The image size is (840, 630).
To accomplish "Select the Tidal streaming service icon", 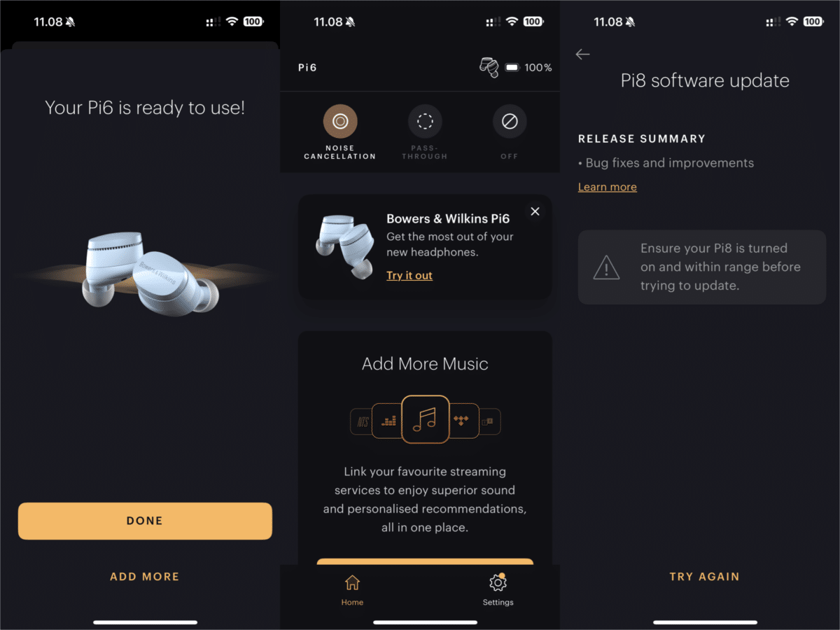I will point(462,421).
